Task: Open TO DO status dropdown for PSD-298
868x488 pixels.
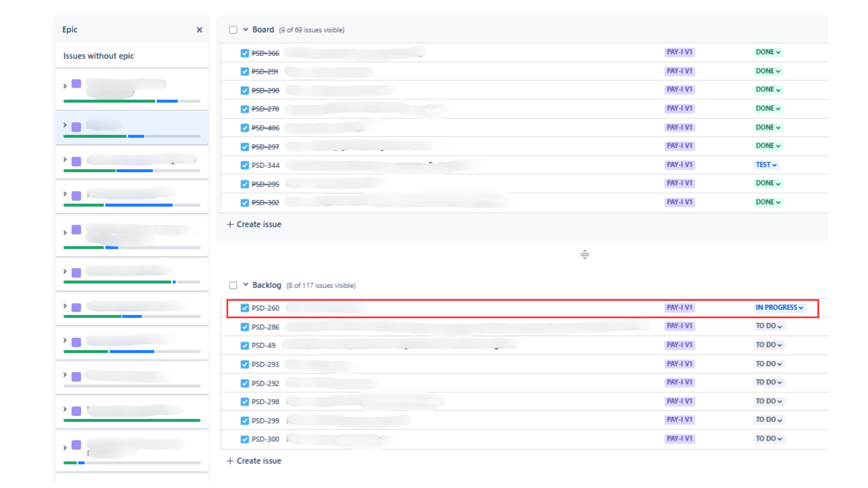Action: [x=769, y=401]
